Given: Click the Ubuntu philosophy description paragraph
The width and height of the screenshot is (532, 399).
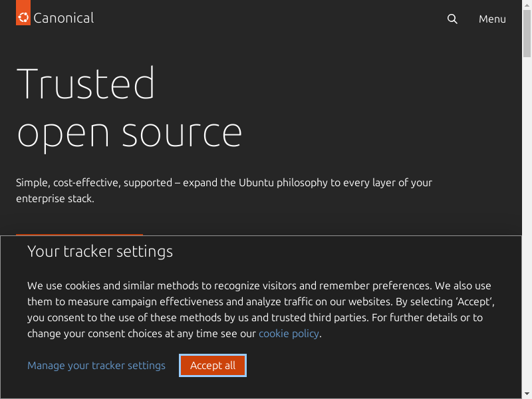Looking at the screenshot, I should (x=223, y=190).
